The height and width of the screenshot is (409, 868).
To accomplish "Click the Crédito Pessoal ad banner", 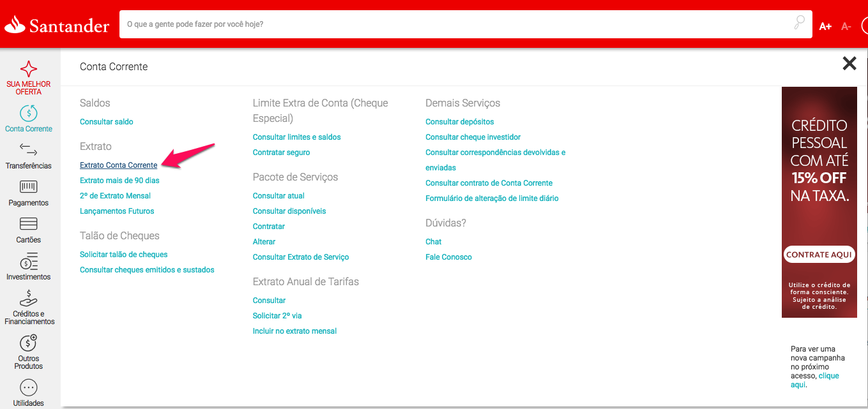I will pos(819,202).
